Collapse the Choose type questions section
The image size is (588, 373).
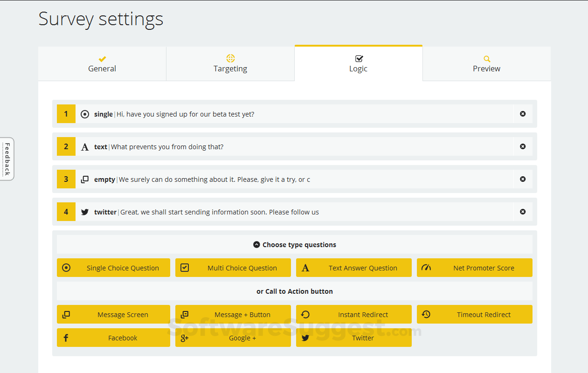coord(256,245)
